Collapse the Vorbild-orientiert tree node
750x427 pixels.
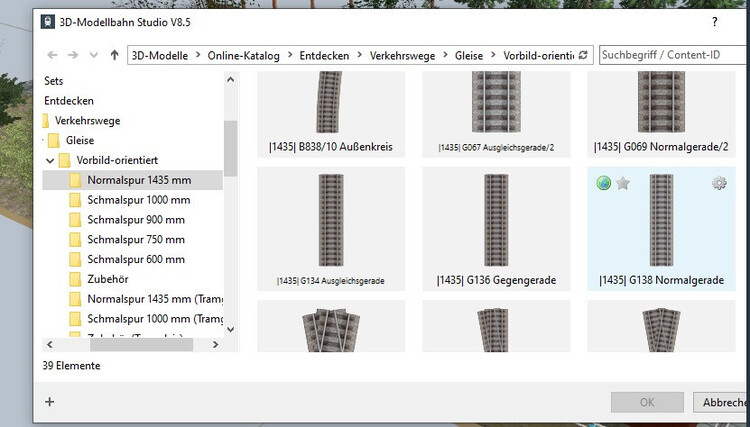pos(50,161)
